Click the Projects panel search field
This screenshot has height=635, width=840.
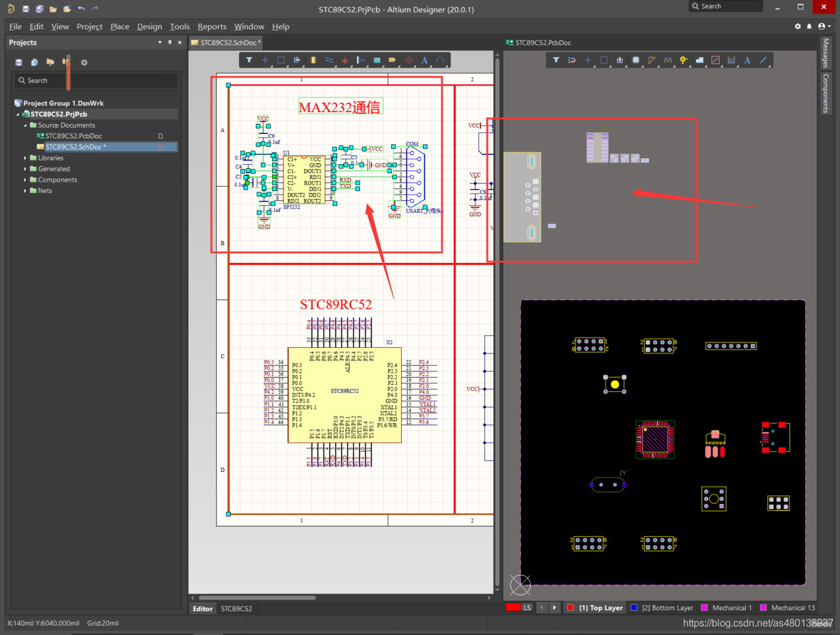coord(97,81)
